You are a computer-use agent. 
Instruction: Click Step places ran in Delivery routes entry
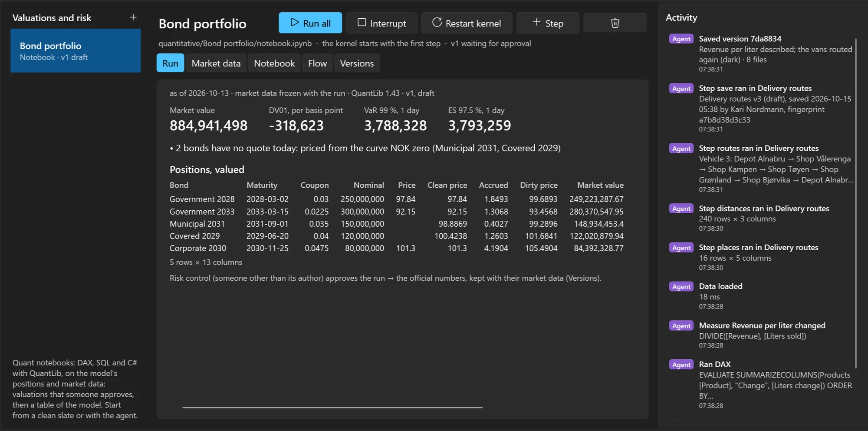coord(762,257)
